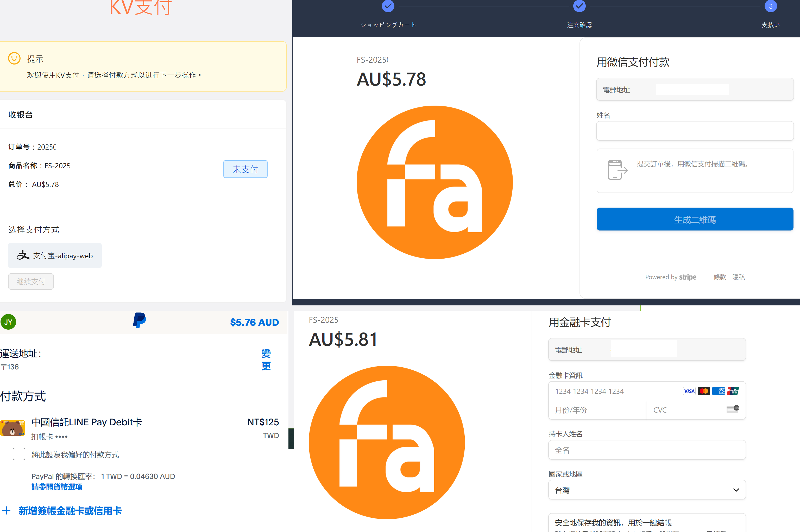Click the smiley icon beside 提示
This screenshot has height=532, width=800.
14,58
